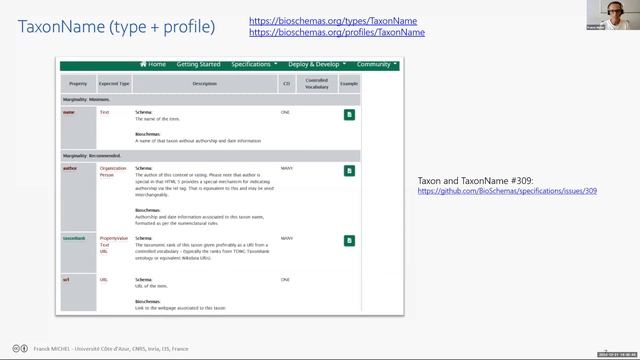Expand the Specifications dropdown
Viewport: 640px width, 360px height.
pos(254,64)
